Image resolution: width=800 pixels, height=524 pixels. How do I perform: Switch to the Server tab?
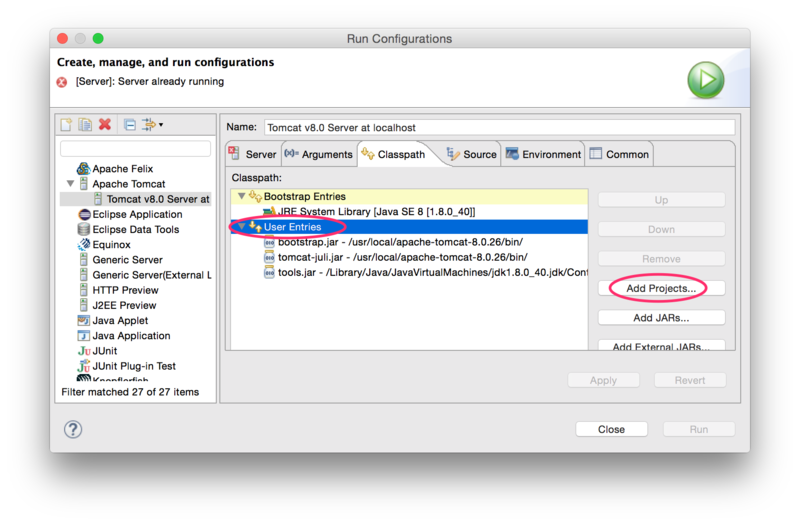(x=253, y=154)
